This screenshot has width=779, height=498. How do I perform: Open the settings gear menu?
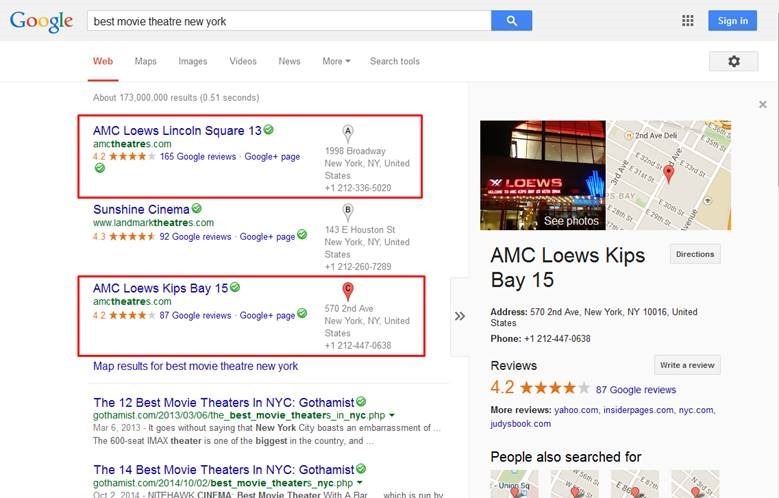click(x=733, y=61)
